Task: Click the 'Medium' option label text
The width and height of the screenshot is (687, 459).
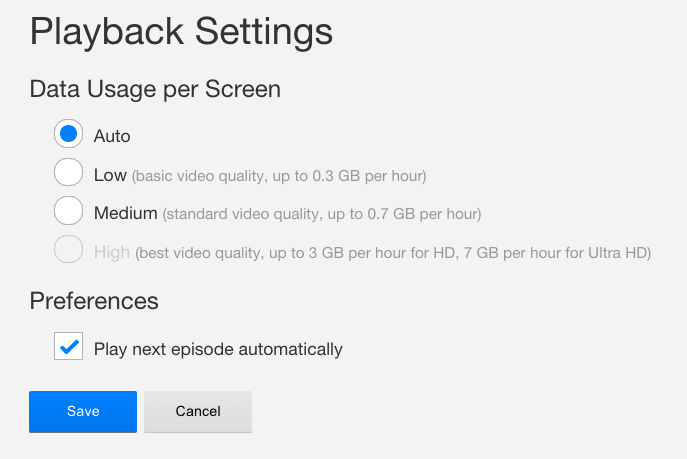Action: click(x=126, y=213)
